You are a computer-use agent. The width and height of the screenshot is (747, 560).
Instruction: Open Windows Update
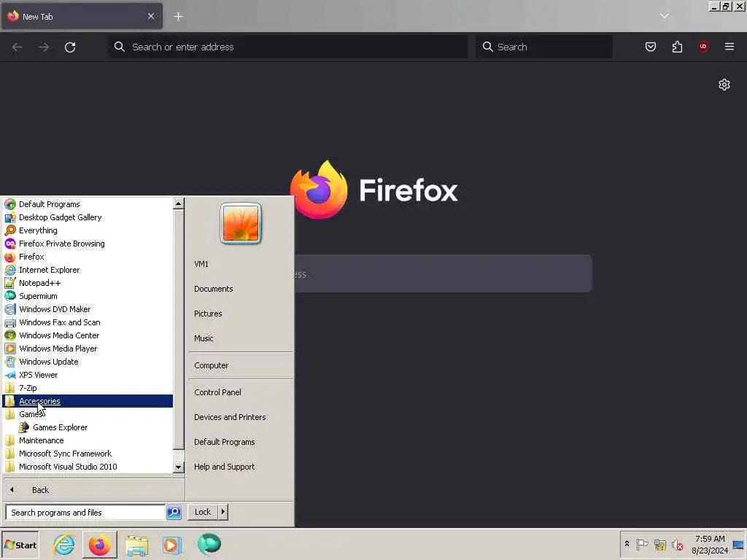pos(88,362)
